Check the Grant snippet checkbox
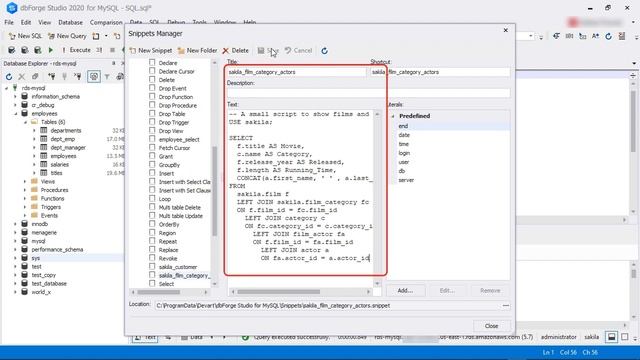The width and height of the screenshot is (640, 360). click(x=152, y=156)
